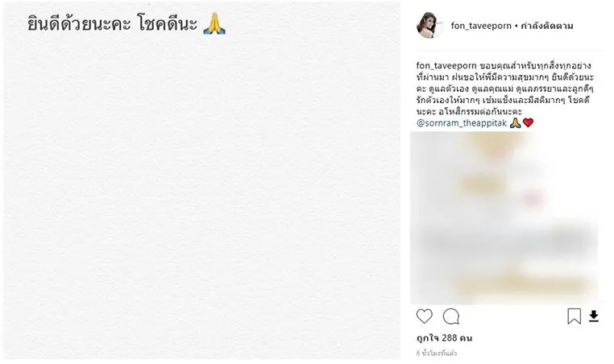Click the blurred comments section
614x364 pixels.
504,217
